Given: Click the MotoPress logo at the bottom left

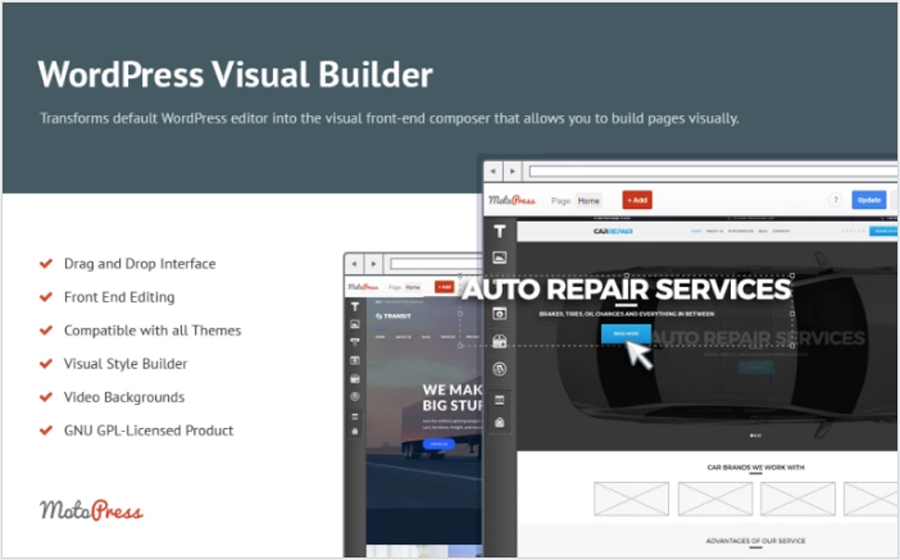Looking at the screenshot, I should 91,511.
